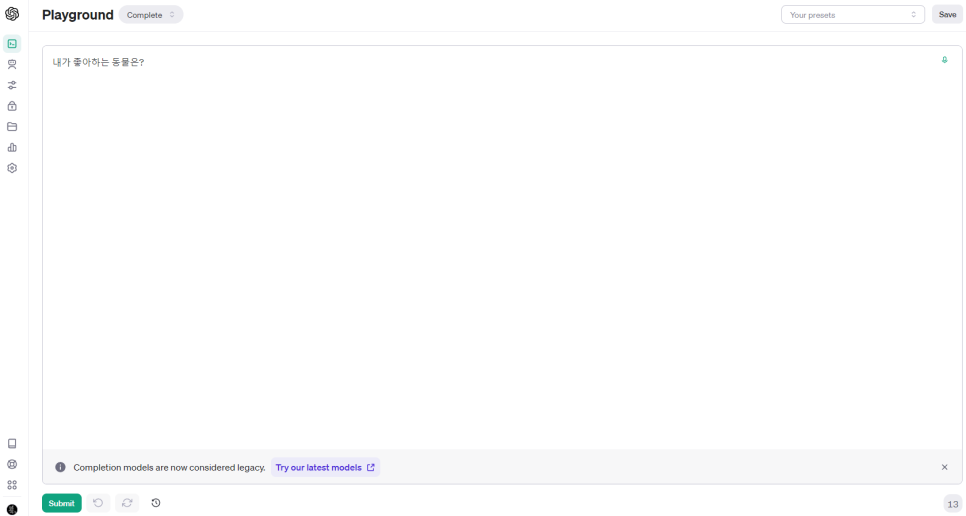Click the Playground heading
This screenshot has width=966, height=516.
click(78, 15)
